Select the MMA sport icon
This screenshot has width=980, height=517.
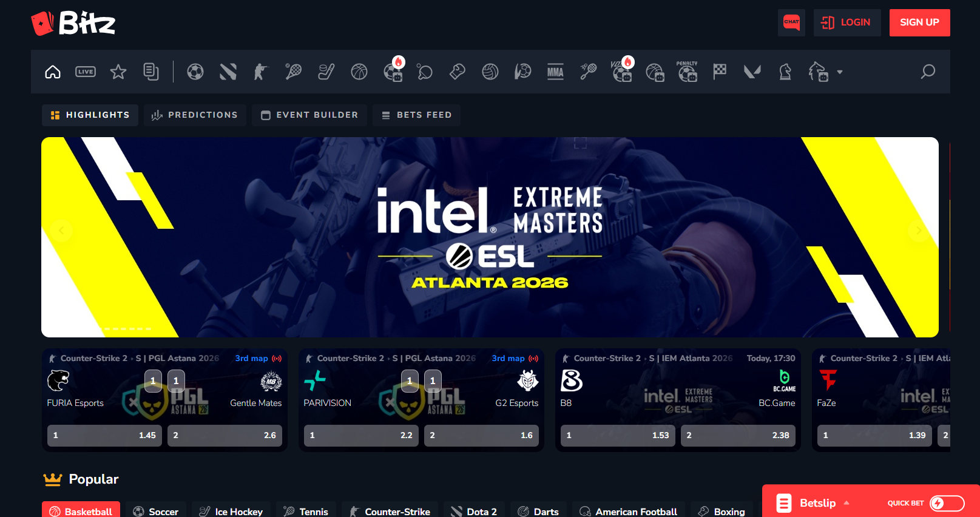555,72
